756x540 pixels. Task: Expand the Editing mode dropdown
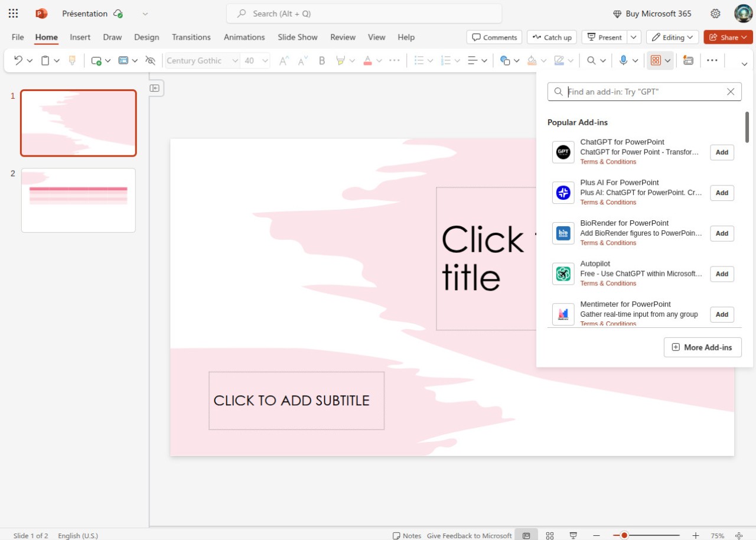[673, 37]
